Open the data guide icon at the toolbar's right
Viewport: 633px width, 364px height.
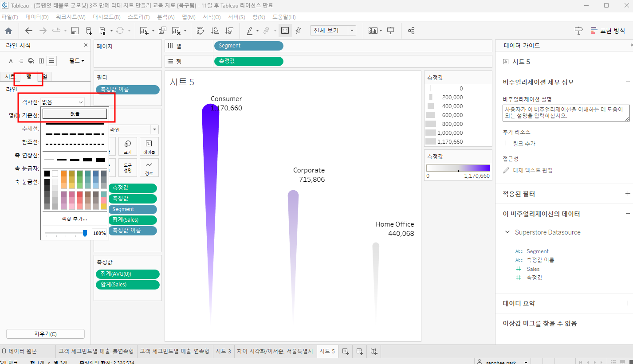click(x=579, y=31)
